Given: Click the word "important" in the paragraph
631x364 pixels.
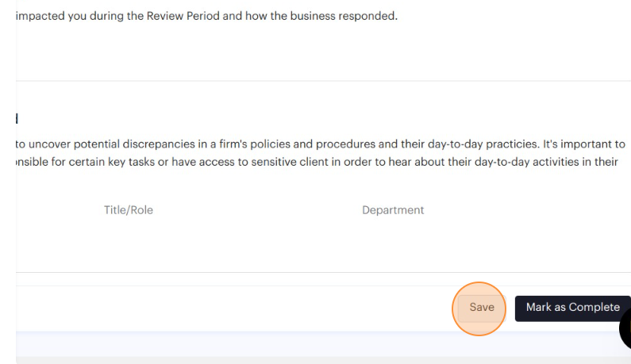Looking at the screenshot, I should 584,144.
